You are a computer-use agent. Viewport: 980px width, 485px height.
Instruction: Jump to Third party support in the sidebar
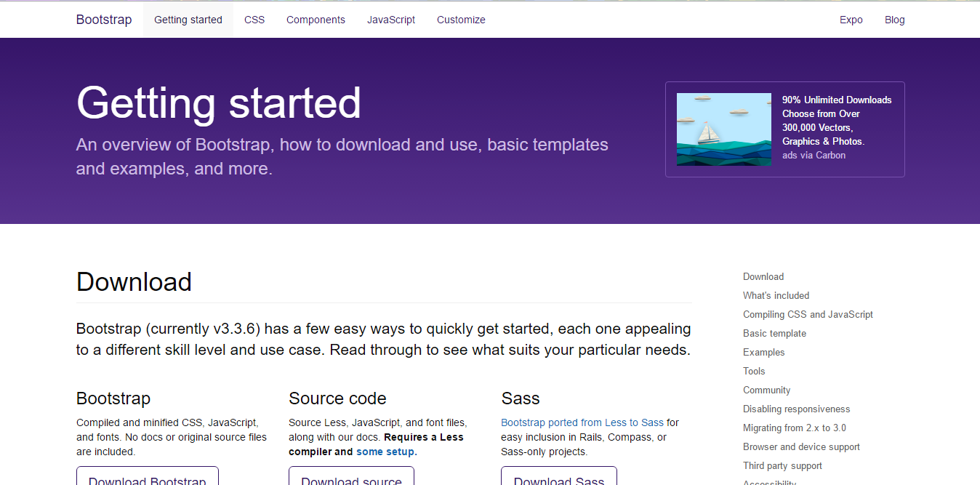pos(782,465)
